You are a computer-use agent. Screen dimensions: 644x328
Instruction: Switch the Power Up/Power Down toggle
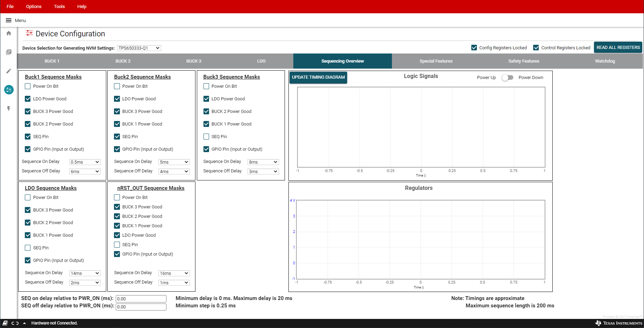point(507,78)
